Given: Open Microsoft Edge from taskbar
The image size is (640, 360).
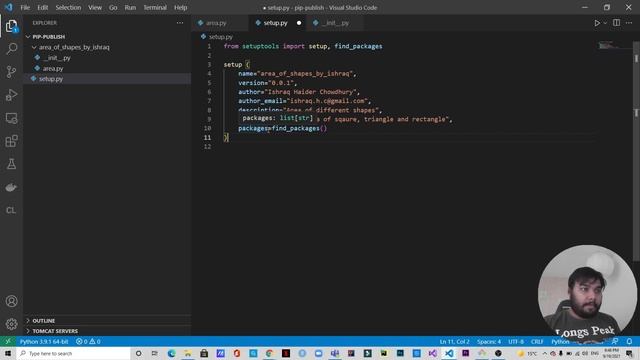Looking at the screenshot, I should coord(171,353).
